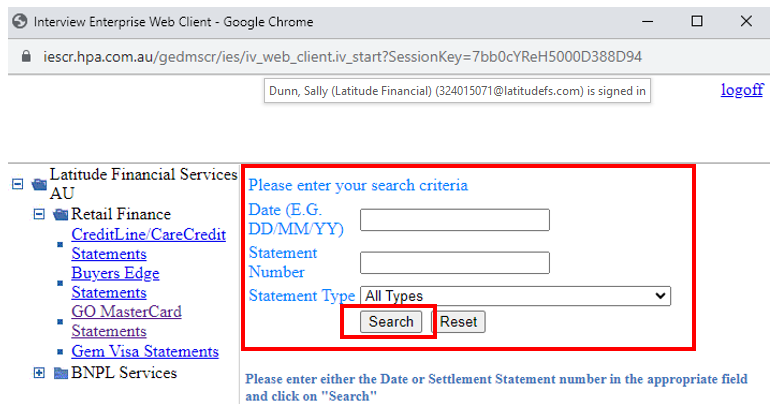Open Gem Visa Statements link

[144, 351]
